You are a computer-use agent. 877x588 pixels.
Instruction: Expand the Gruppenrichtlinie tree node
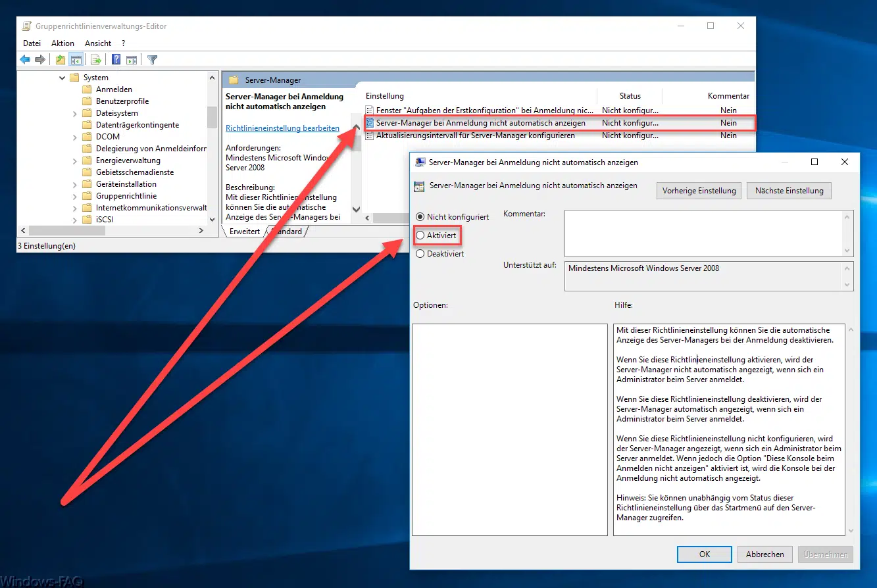click(x=75, y=196)
